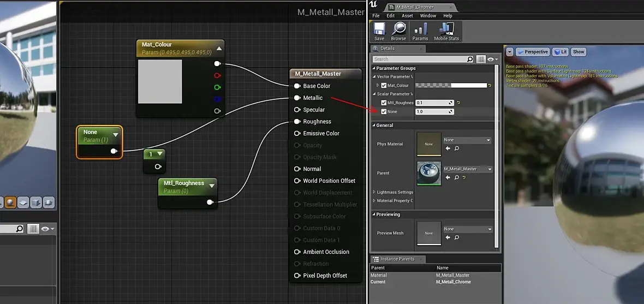The height and width of the screenshot is (304, 644).
Task: Collapse the General section
Action: (374, 126)
